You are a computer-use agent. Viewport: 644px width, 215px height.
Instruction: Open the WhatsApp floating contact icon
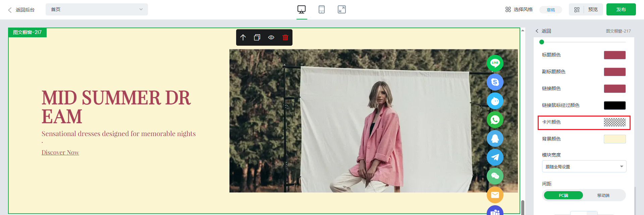coord(495,120)
